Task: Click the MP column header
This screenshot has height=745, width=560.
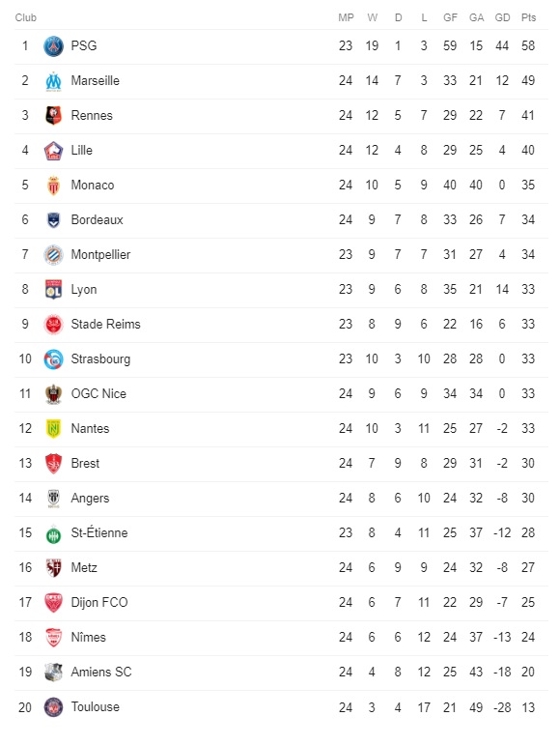Action: [x=346, y=17]
